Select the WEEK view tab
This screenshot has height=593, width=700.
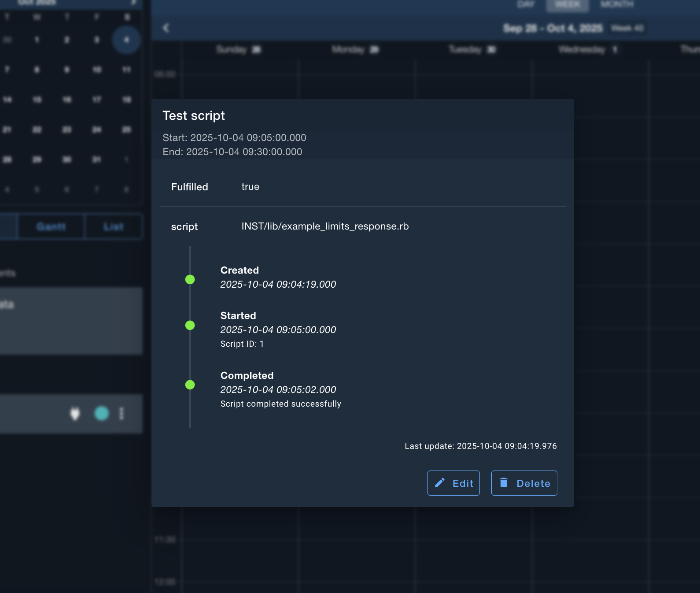click(567, 4)
